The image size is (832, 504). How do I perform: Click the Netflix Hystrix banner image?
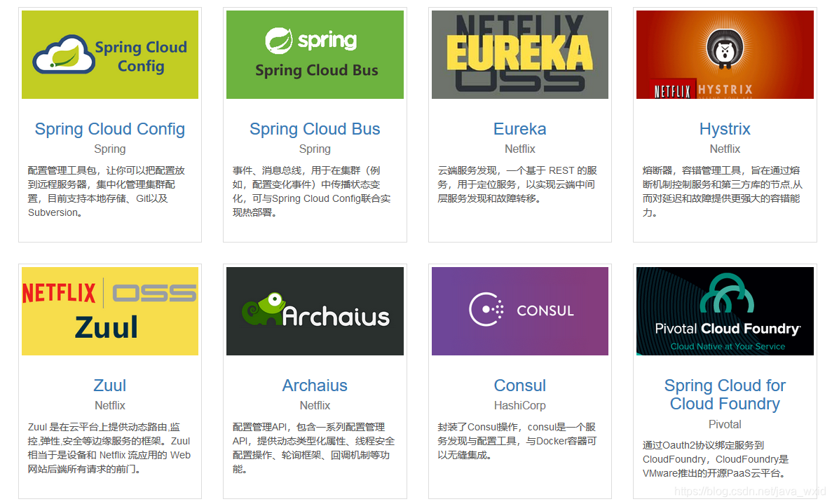(725, 55)
